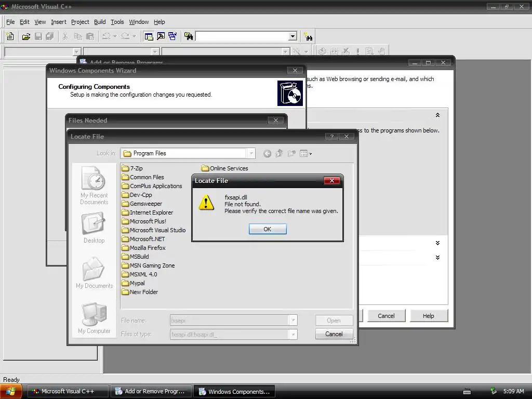Expand the middle section chevron in Add or Remove Programs
The height and width of the screenshot is (399, 532).
click(x=437, y=243)
